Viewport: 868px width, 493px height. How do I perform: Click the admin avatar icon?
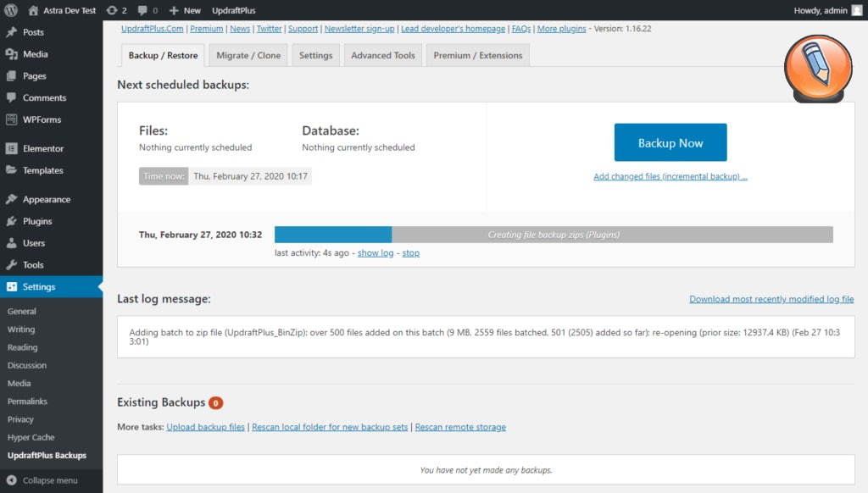pos(857,10)
